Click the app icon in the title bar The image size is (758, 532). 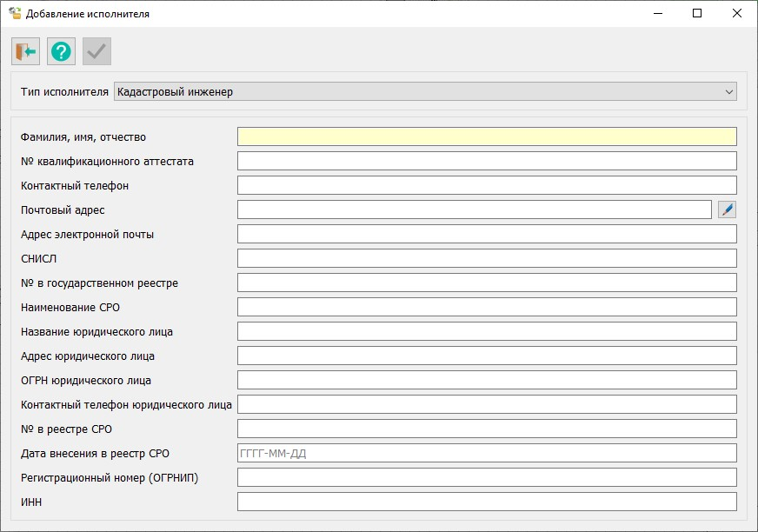[15, 14]
